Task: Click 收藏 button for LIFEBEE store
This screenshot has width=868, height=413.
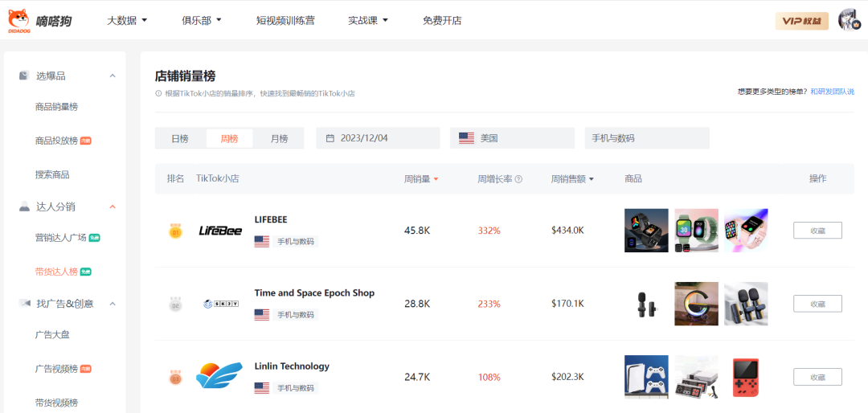Action: pyautogui.click(x=817, y=231)
